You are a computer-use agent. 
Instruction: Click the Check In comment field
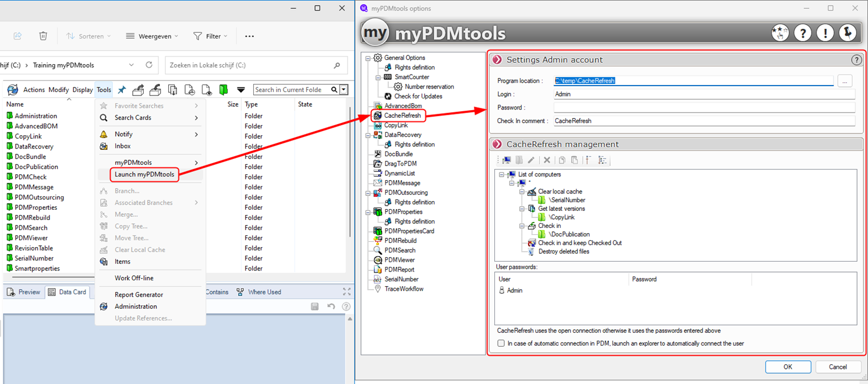704,121
